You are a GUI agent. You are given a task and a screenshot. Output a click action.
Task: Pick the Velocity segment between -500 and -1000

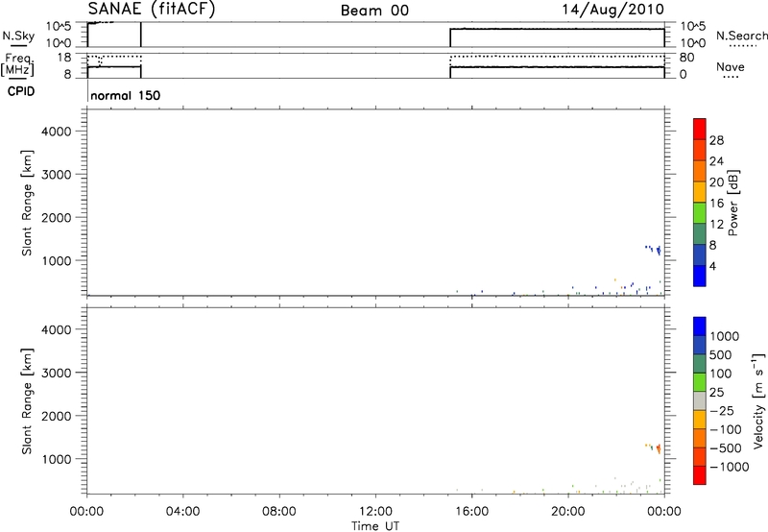[x=700, y=457]
